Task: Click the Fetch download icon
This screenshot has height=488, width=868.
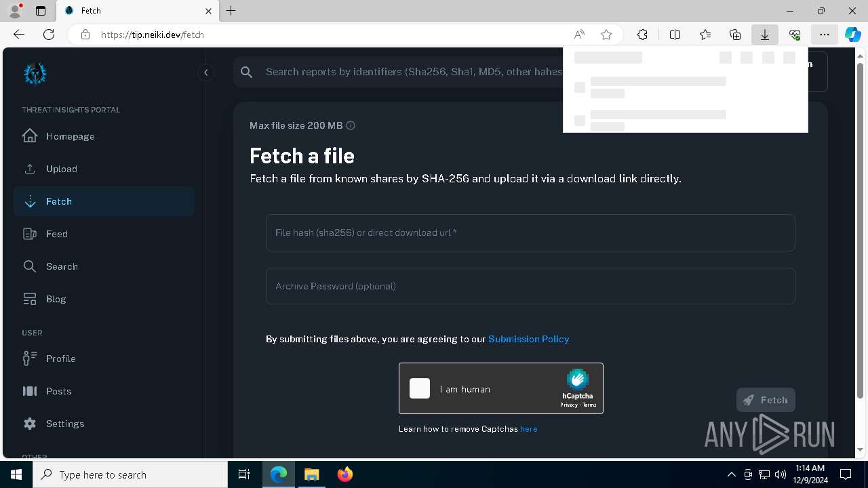Action: pyautogui.click(x=30, y=201)
